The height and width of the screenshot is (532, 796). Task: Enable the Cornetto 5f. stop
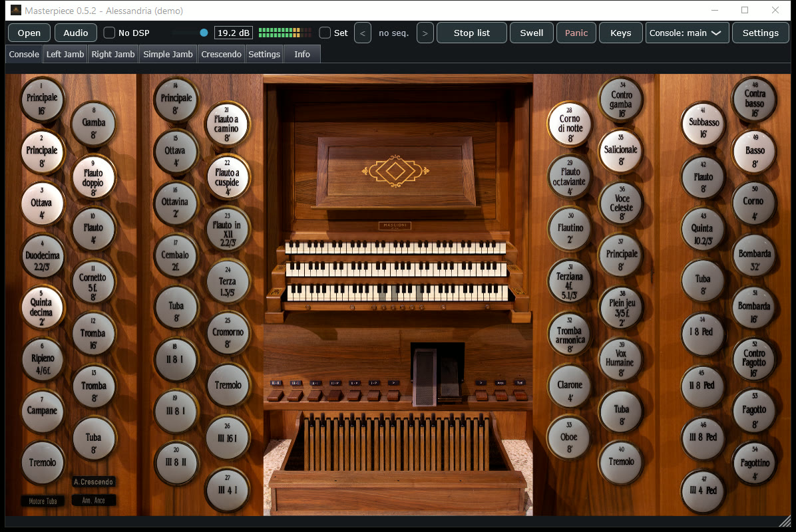[x=93, y=281]
